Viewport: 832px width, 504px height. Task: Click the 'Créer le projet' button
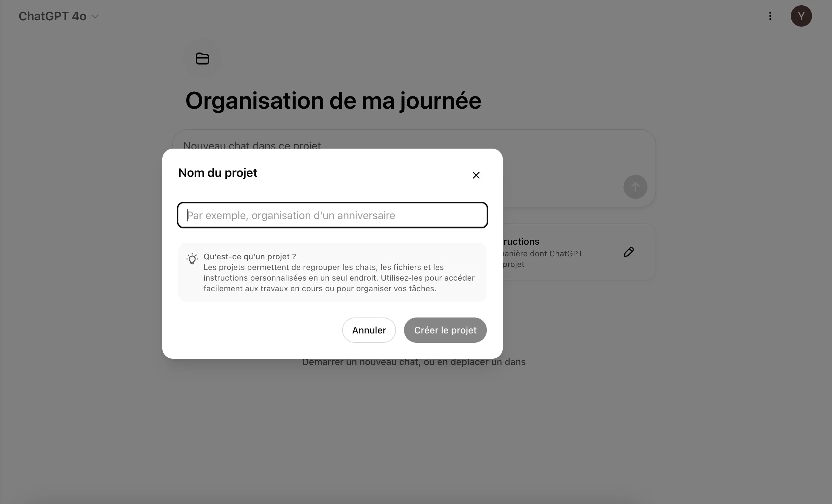pos(445,330)
